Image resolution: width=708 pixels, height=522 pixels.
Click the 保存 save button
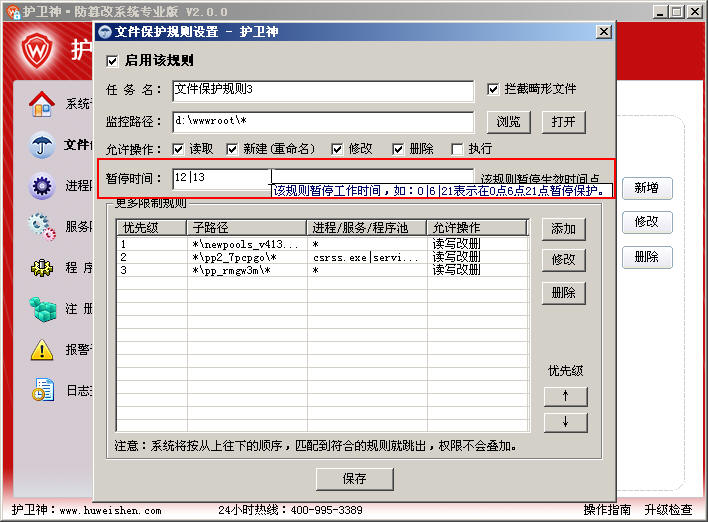[354, 479]
